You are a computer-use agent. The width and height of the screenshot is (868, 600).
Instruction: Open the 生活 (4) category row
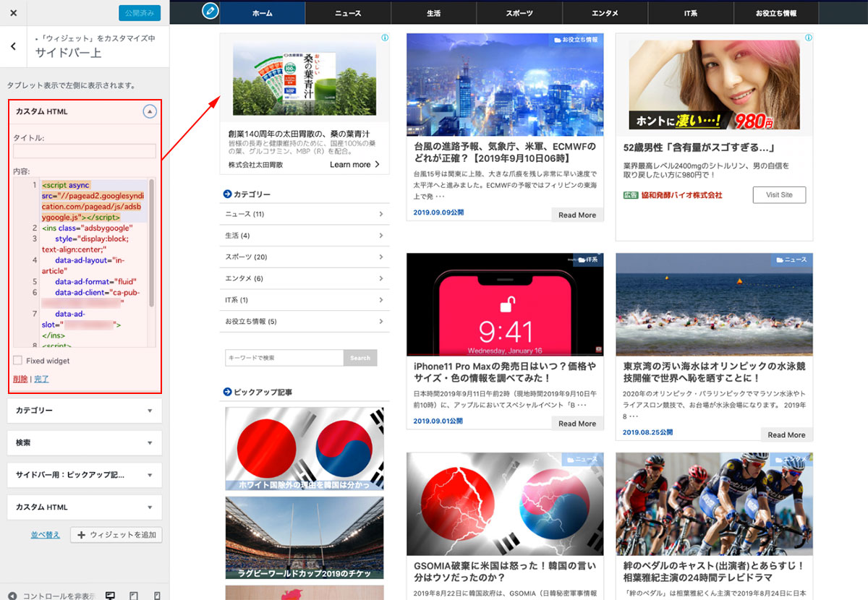point(304,236)
